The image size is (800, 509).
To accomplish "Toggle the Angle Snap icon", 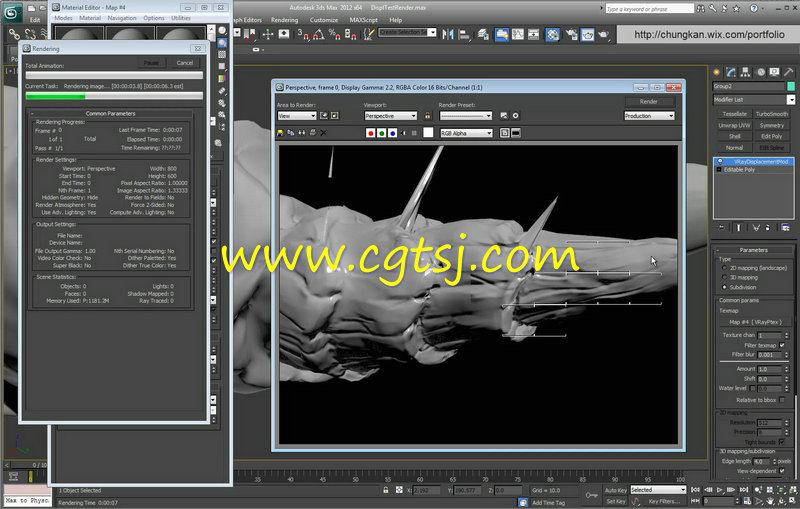I will [x=319, y=34].
